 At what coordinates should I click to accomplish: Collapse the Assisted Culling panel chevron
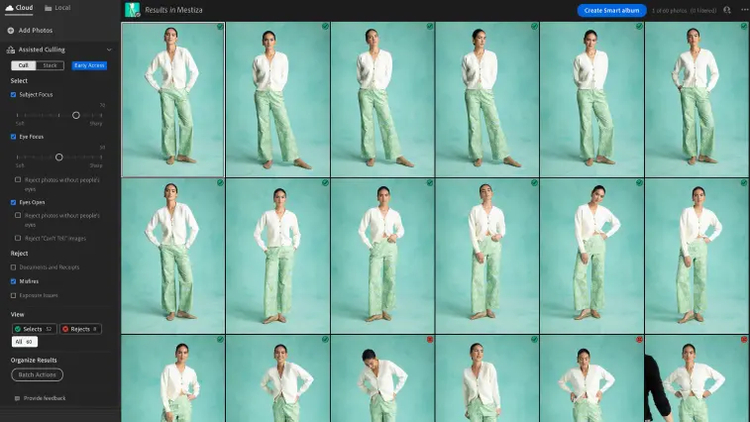coord(109,50)
